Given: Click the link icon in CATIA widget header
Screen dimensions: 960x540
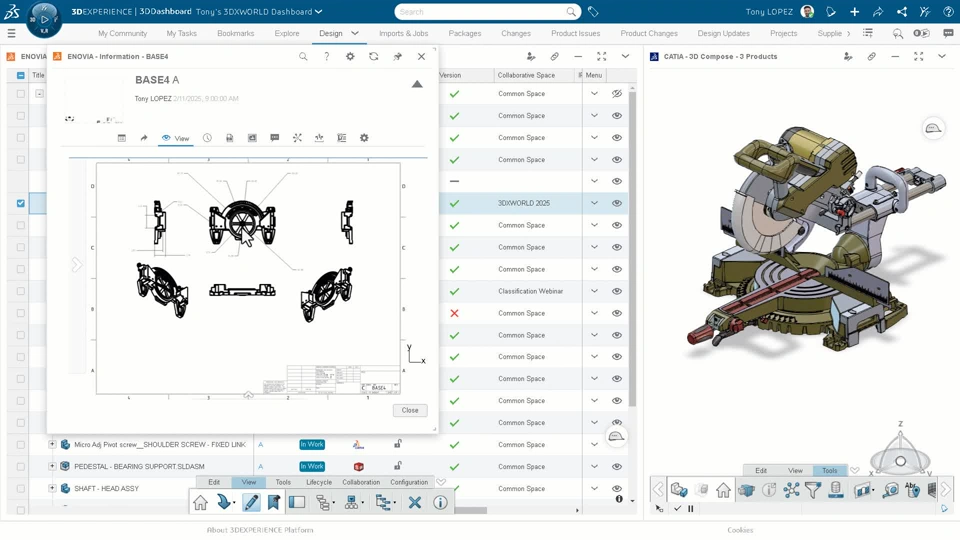Looking at the screenshot, I should coord(871,56).
